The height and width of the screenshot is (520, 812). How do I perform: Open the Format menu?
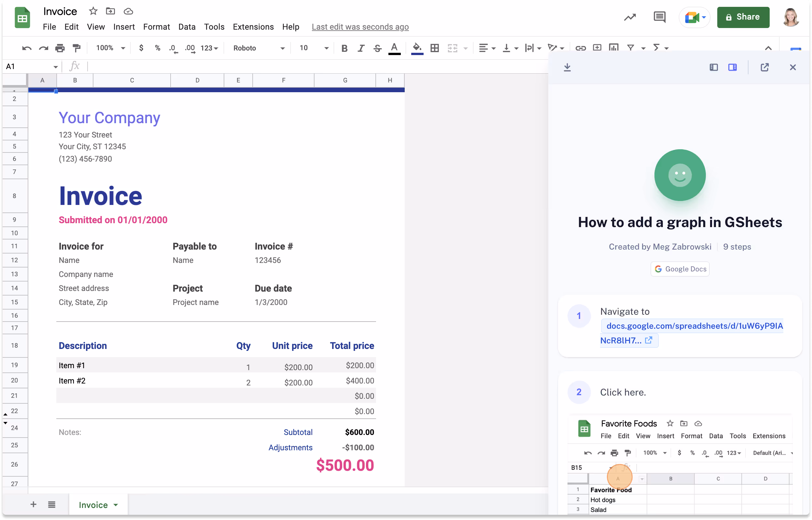coord(156,27)
